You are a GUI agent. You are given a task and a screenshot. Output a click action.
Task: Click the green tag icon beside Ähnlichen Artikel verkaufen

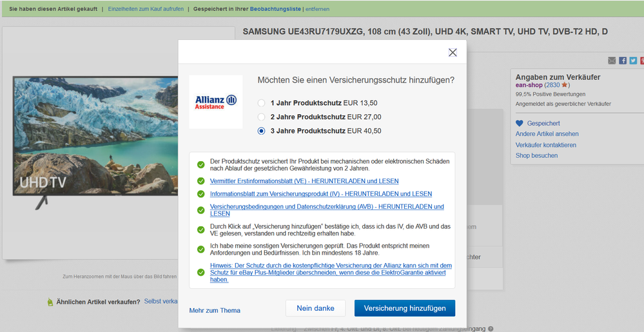pos(50,302)
